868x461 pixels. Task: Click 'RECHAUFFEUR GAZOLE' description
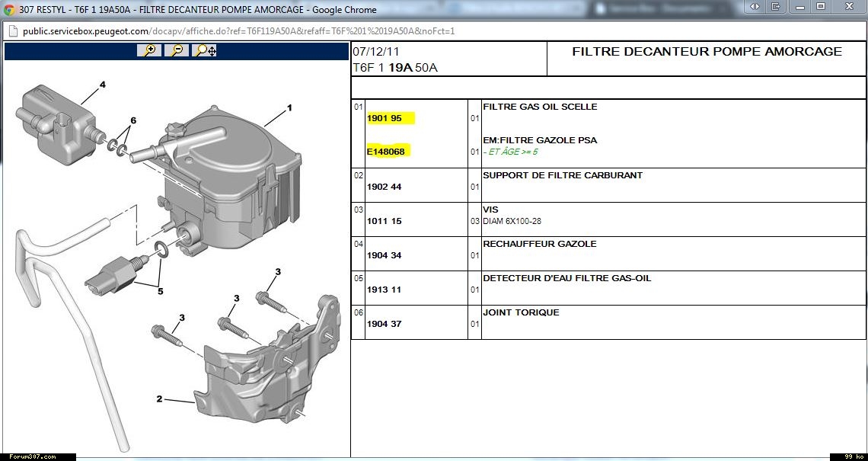click(x=540, y=244)
